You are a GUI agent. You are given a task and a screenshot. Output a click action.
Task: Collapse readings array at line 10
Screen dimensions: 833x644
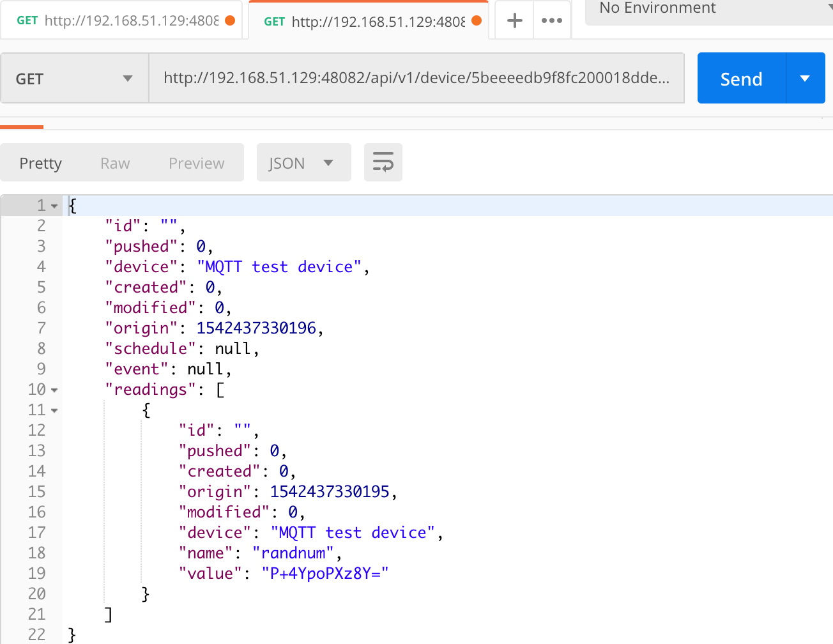point(54,390)
